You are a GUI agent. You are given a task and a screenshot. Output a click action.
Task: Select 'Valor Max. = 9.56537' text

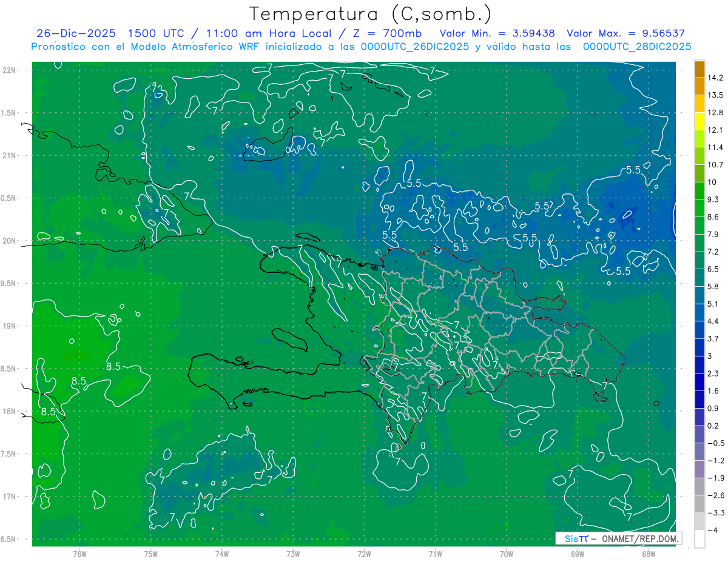625,33
